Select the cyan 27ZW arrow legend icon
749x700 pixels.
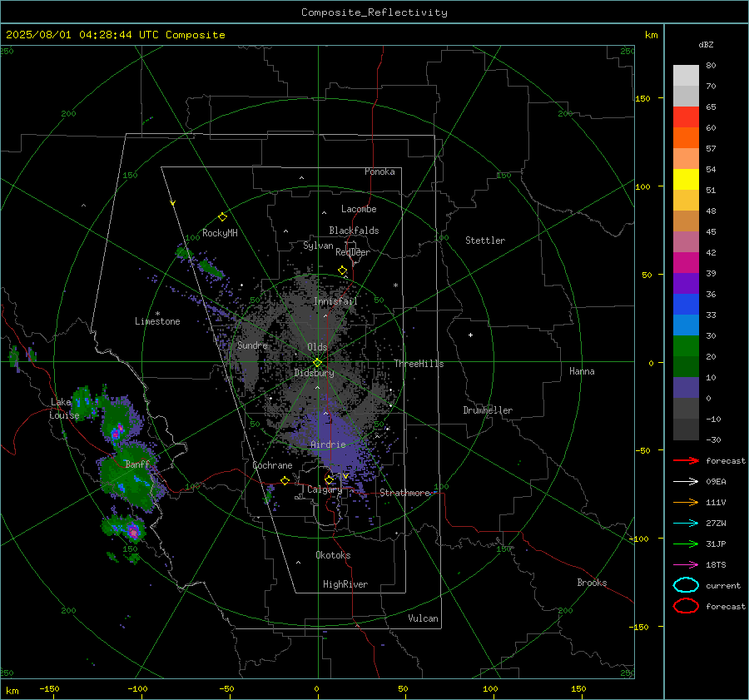tap(686, 524)
